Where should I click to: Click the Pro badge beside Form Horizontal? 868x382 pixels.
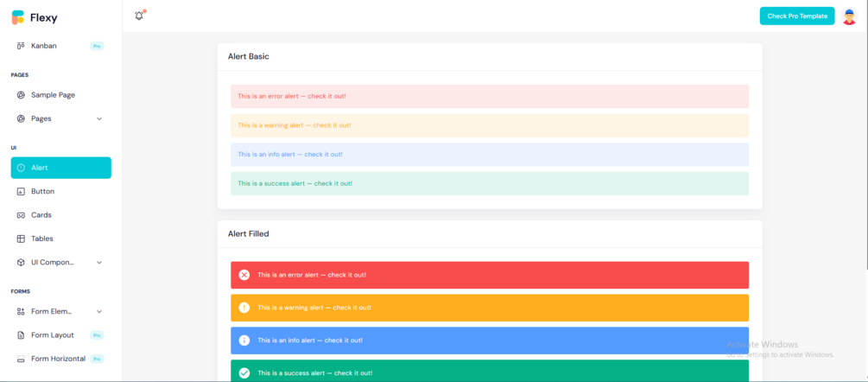(97, 359)
